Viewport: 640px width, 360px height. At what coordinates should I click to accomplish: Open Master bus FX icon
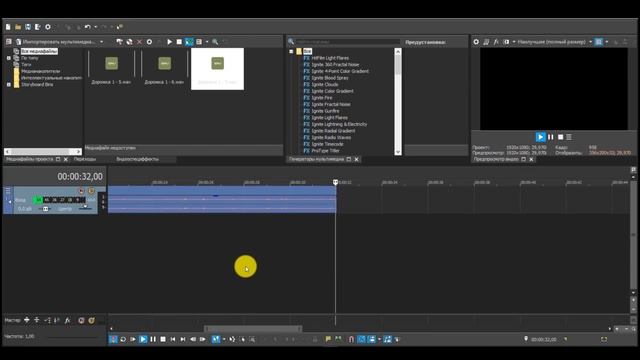[67, 320]
